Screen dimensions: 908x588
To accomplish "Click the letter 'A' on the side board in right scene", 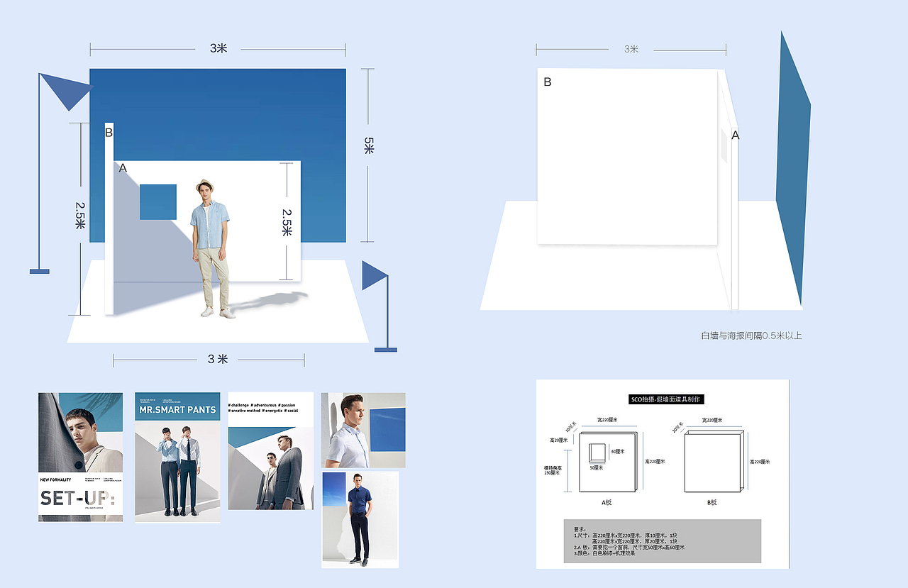I will (x=735, y=134).
